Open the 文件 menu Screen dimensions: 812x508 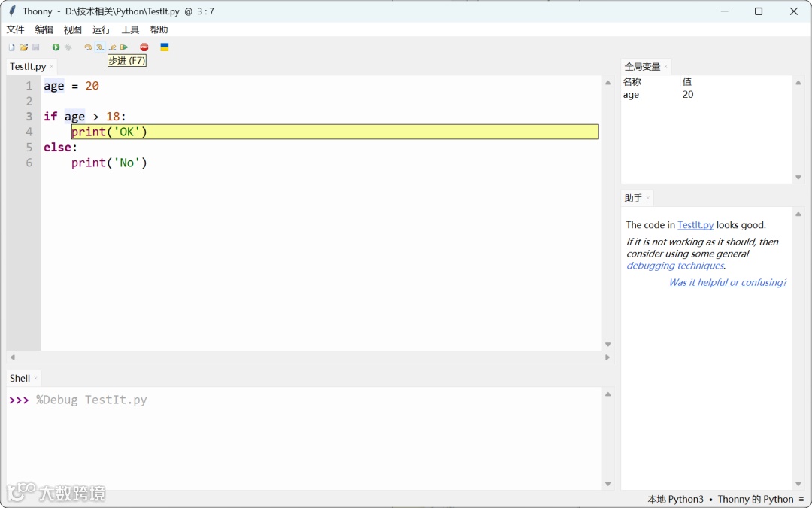tap(16, 29)
